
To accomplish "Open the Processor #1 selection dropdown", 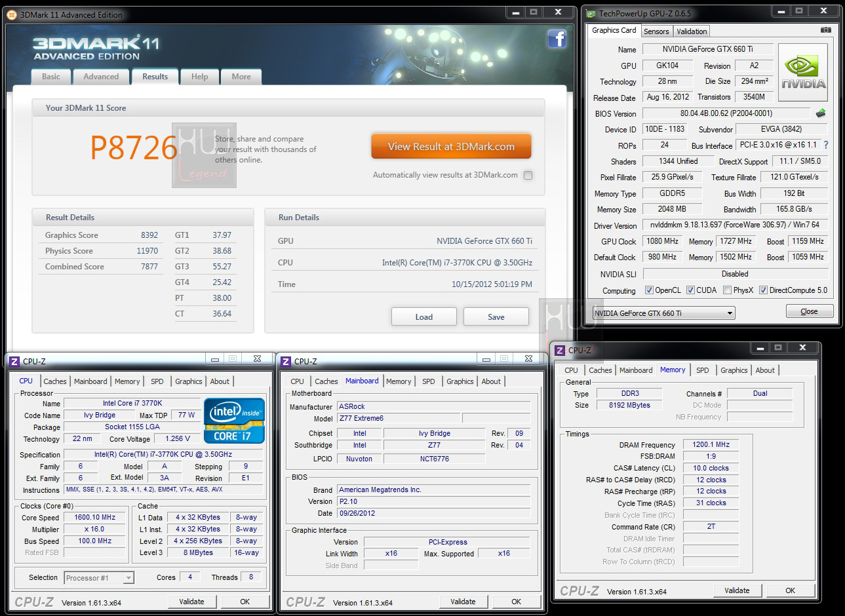I will [99, 578].
